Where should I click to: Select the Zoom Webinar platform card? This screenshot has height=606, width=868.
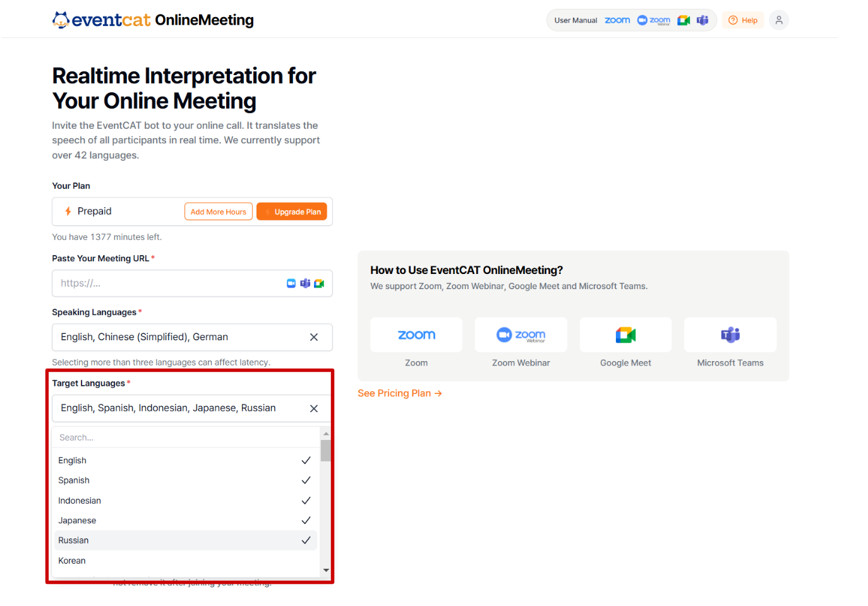point(521,335)
